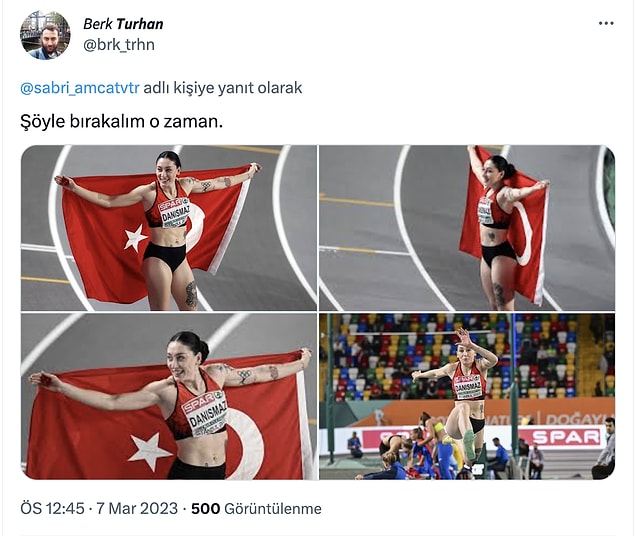Click Berk Turhan's profile avatar
This screenshot has width=635, height=536.
pyautogui.click(x=45, y=35)
